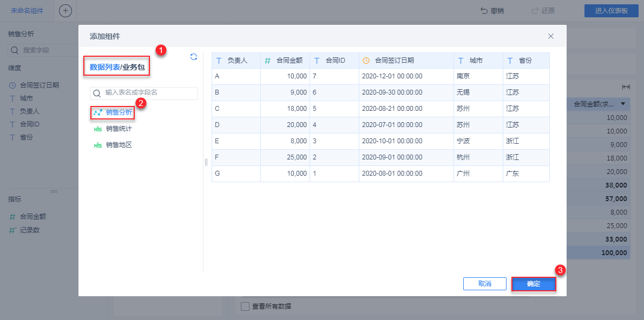This screenshot has height=320, width=644.
Task: Click the hash icon in 合同金额 header
Action: coord(267,61)
